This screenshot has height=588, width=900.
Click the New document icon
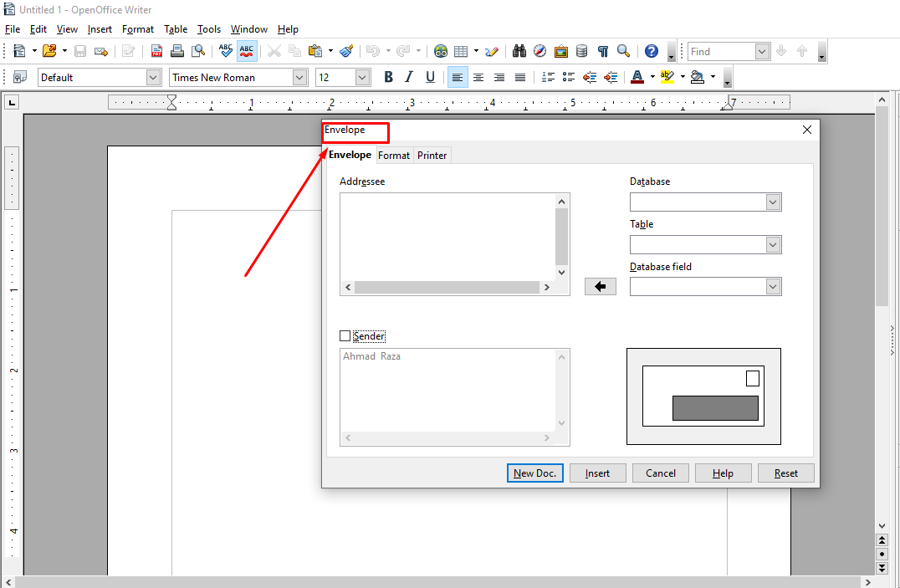(19, 51)
